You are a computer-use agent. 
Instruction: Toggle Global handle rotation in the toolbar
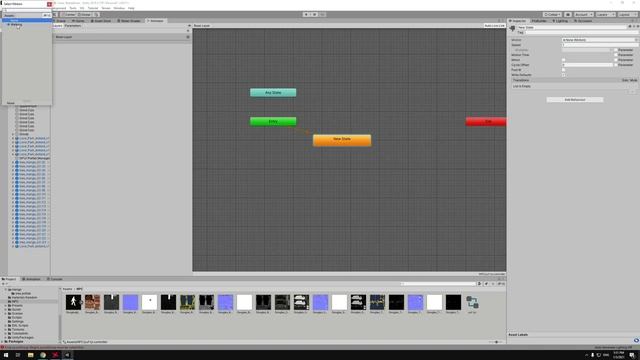(x=84, y=15)
